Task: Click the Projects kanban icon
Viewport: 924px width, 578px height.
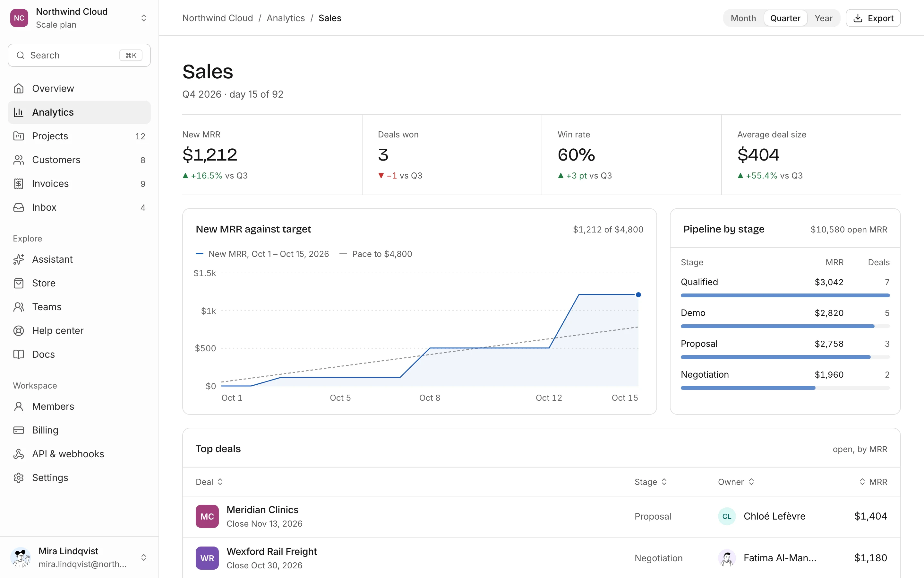Action: 18,136
